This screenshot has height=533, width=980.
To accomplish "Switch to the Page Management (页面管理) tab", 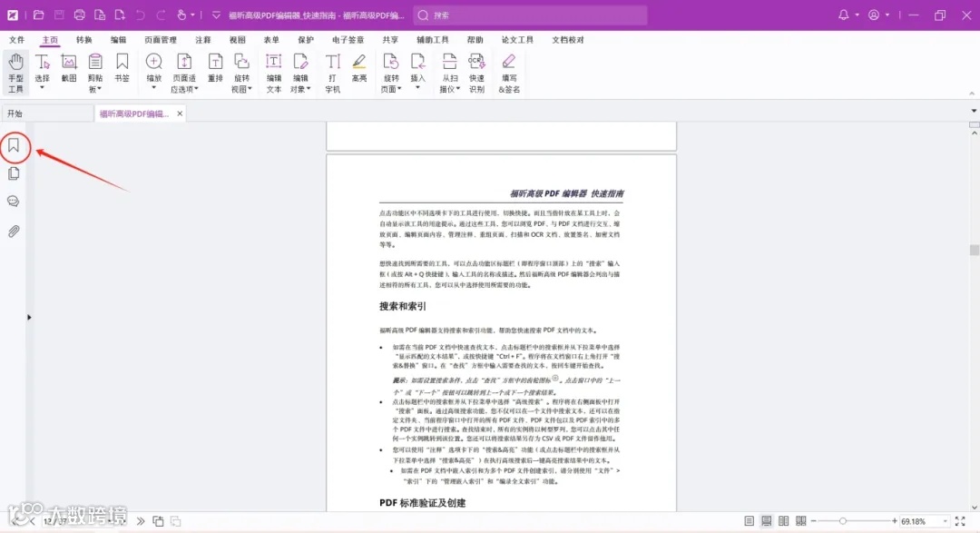I will click(x=161, y=39).
